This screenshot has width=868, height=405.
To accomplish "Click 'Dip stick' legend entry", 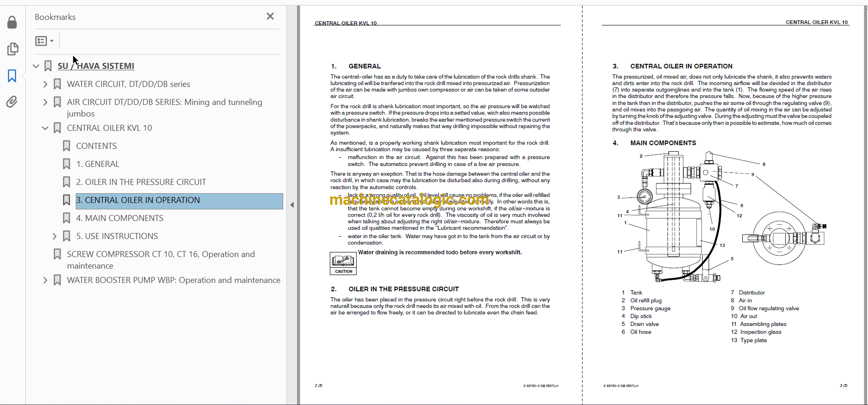I will [x=641, y=316].
